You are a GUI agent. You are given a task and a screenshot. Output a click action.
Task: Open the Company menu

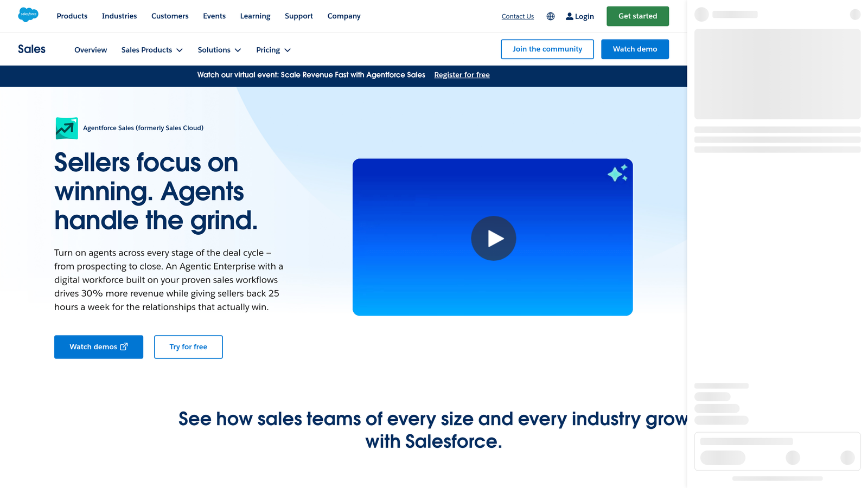coord(344,16)
